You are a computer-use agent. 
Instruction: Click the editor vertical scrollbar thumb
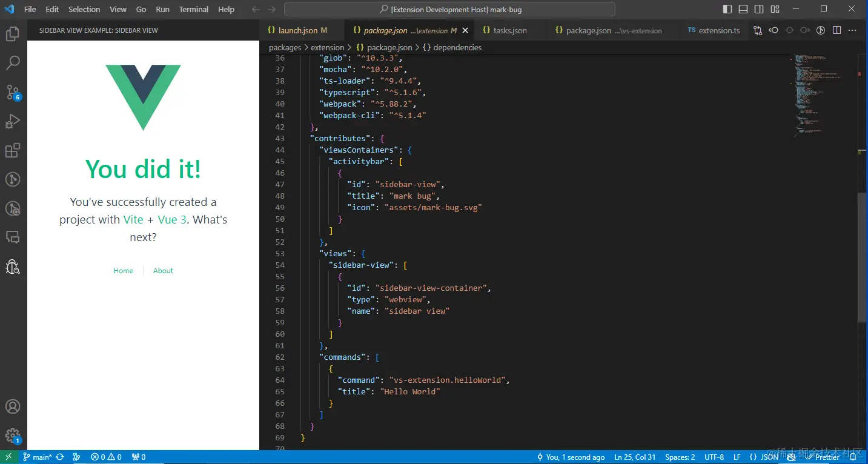863,257
